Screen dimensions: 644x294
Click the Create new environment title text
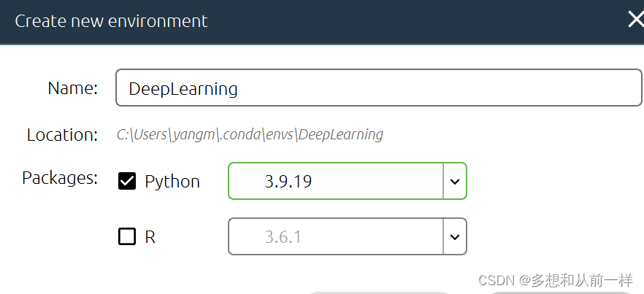[x=111, y=21]
